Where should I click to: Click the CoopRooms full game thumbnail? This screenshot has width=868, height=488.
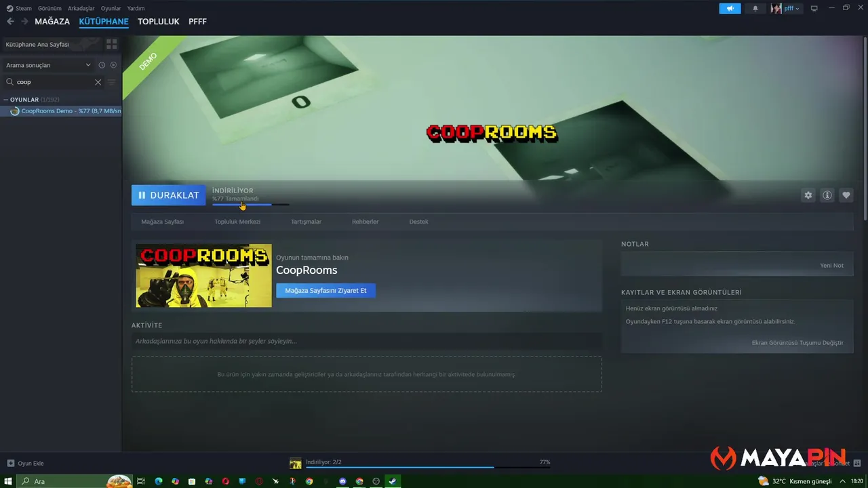(x=203, y=276)
